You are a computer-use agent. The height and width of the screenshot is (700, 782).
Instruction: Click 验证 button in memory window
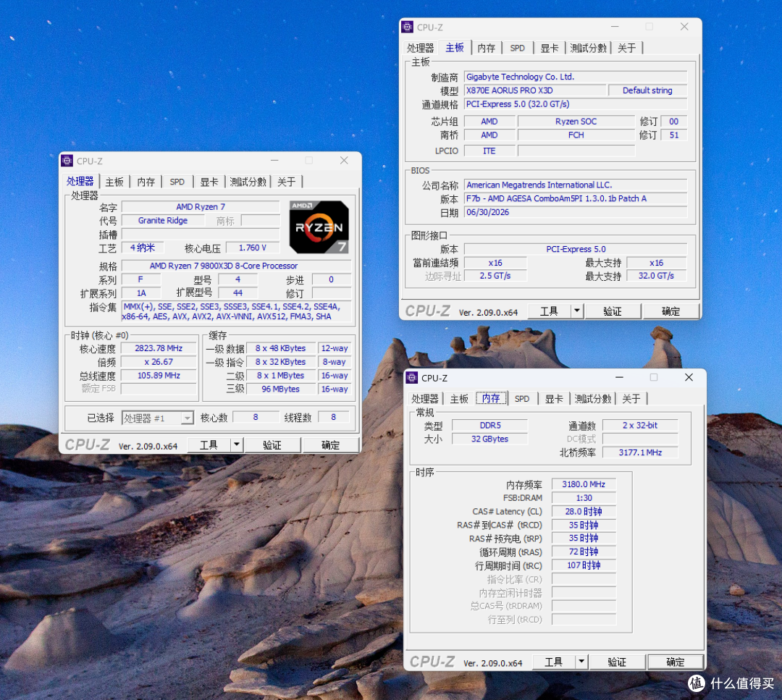[617, 662]
